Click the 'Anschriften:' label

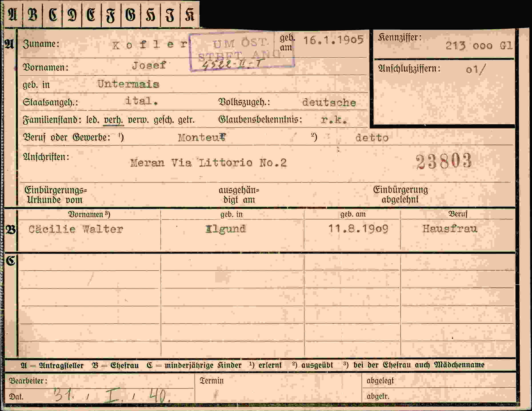46,157
